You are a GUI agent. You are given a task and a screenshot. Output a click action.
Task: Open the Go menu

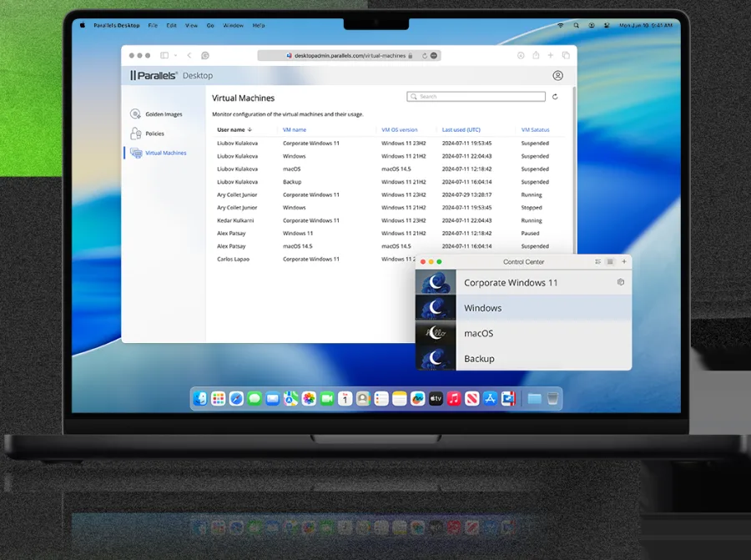210,25
